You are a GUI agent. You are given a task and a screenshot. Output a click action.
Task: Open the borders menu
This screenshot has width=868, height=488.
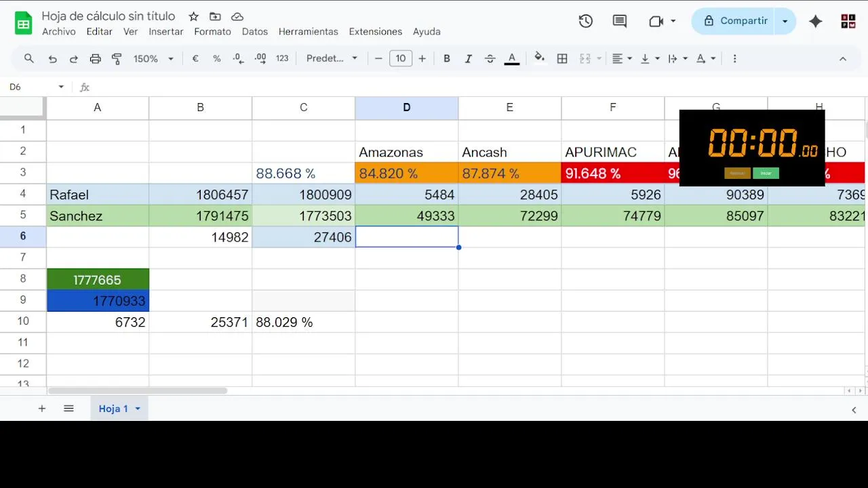(x=562, y=58)
